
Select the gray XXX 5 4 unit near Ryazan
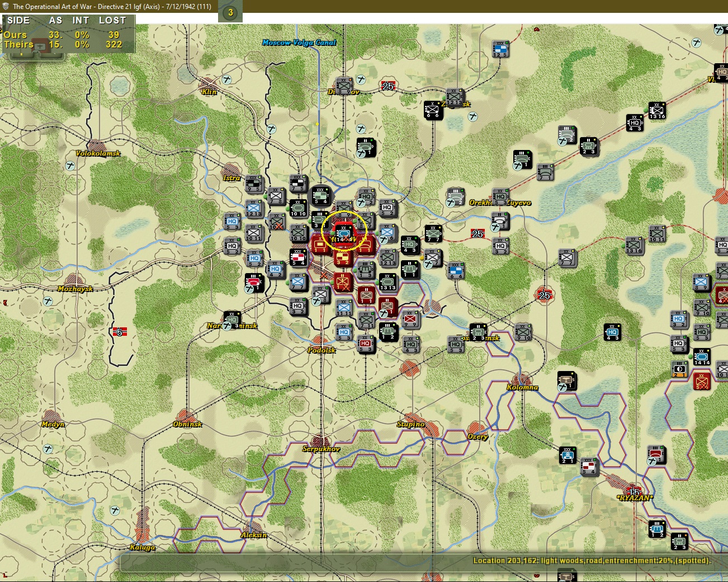[x=589, y=467]
